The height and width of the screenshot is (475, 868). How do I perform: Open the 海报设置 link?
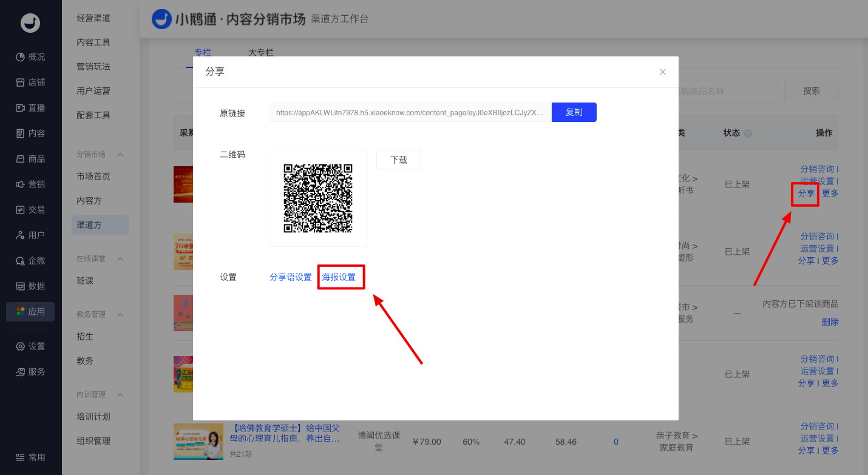(339, 277)
